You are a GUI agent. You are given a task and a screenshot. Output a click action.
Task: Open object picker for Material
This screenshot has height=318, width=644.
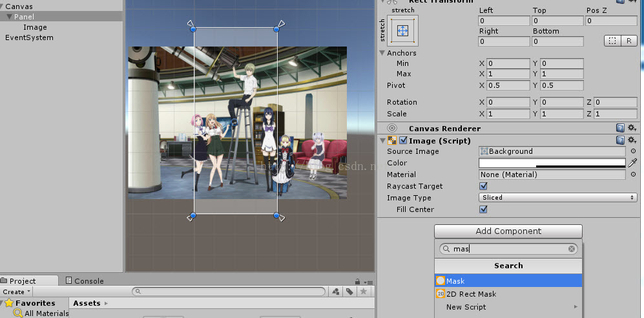(633, 175)
